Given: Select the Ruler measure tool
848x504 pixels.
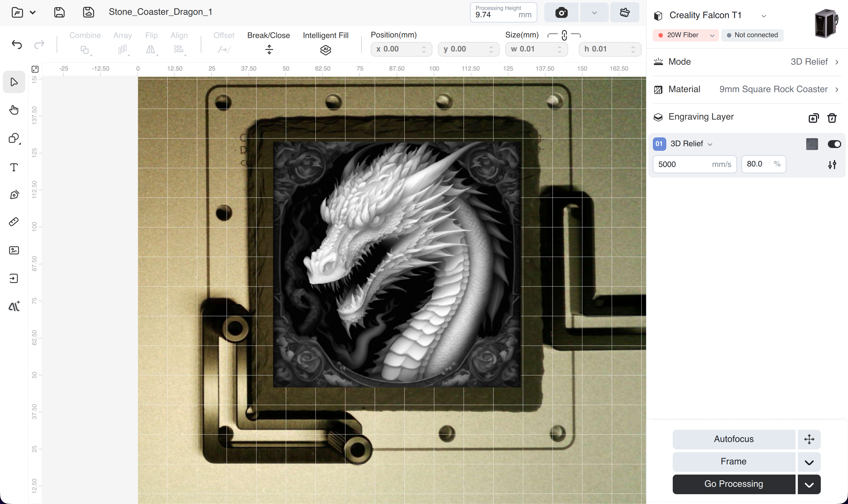Looking at the screenshot, I should [14, 222].
